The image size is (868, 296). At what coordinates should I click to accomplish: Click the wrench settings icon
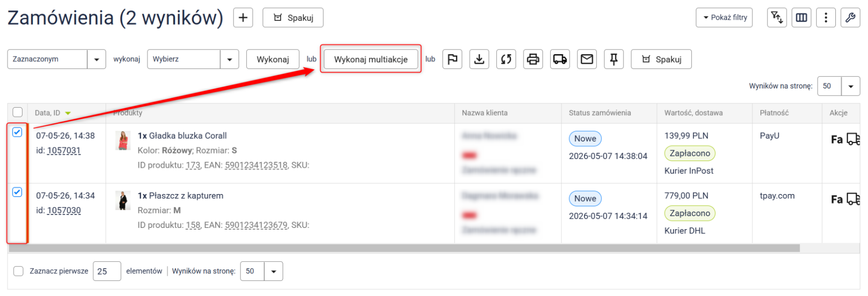point(850,18)
